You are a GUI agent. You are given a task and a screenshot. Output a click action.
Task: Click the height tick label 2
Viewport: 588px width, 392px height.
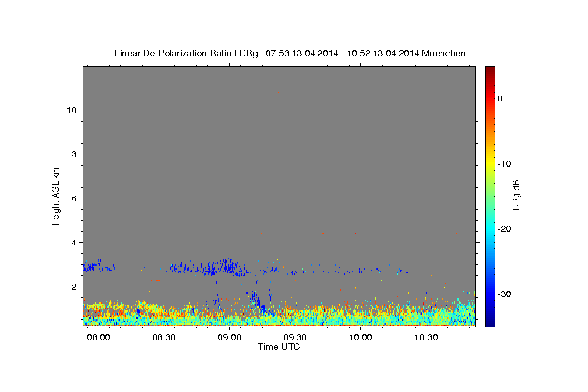click(73, 286)
